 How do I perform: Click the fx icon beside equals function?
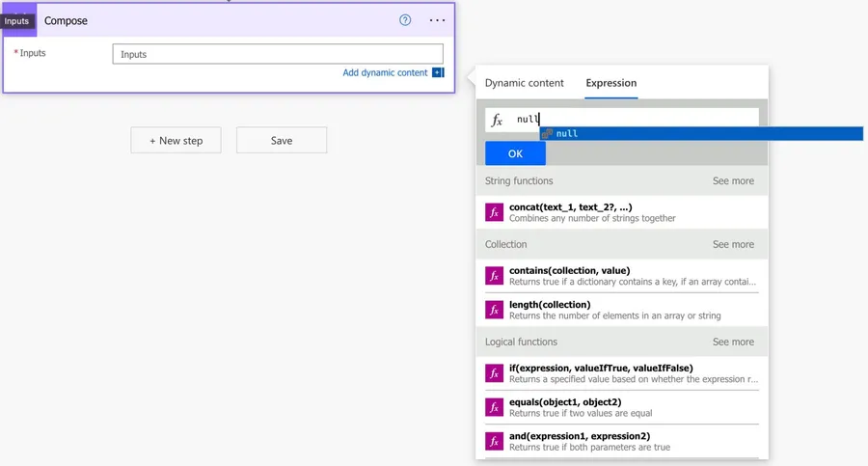(x=495, y=407)
